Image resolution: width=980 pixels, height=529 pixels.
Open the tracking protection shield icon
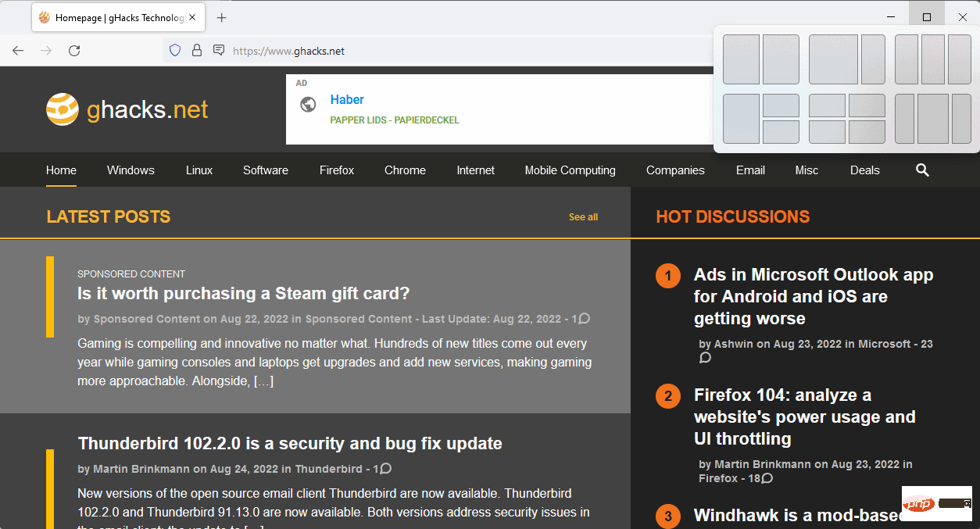(175, 50)
